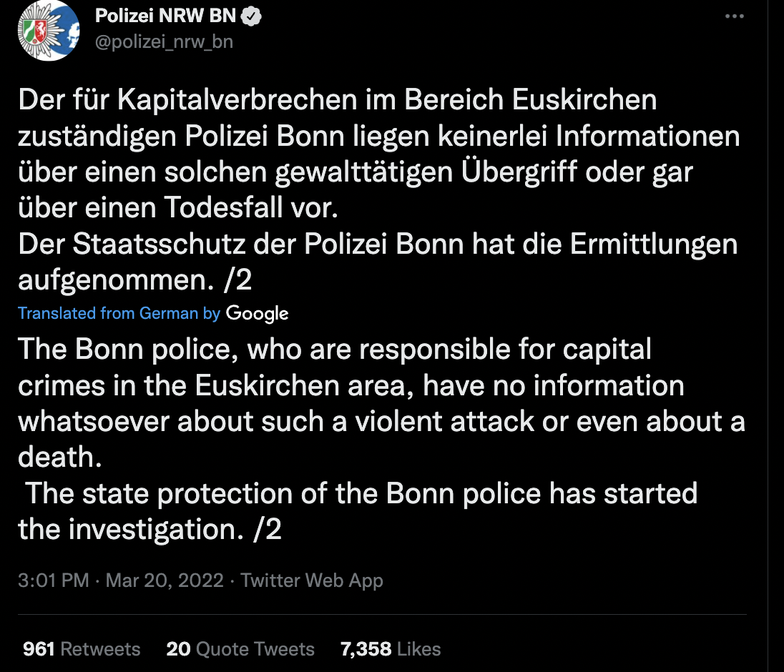
Task: Click the Google logo in the translation line
Action: (x=257, y=313)
